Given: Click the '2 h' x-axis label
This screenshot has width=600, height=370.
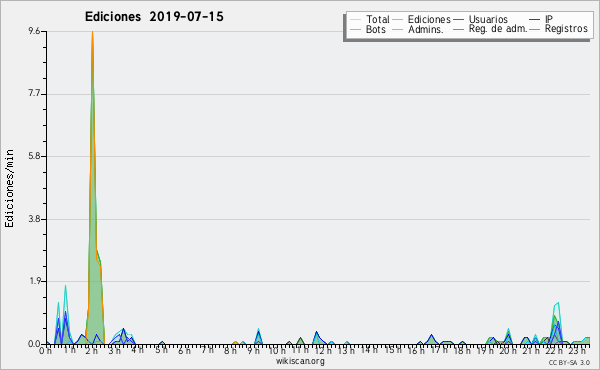Looking at the screenshot, I should pyautogui.click(x=92, y=350).
